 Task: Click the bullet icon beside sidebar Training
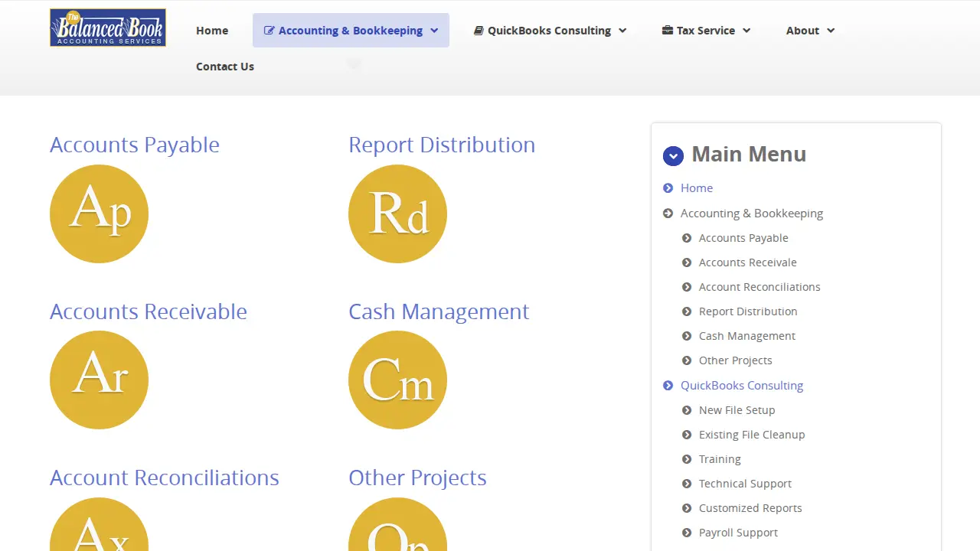point(687,459)
